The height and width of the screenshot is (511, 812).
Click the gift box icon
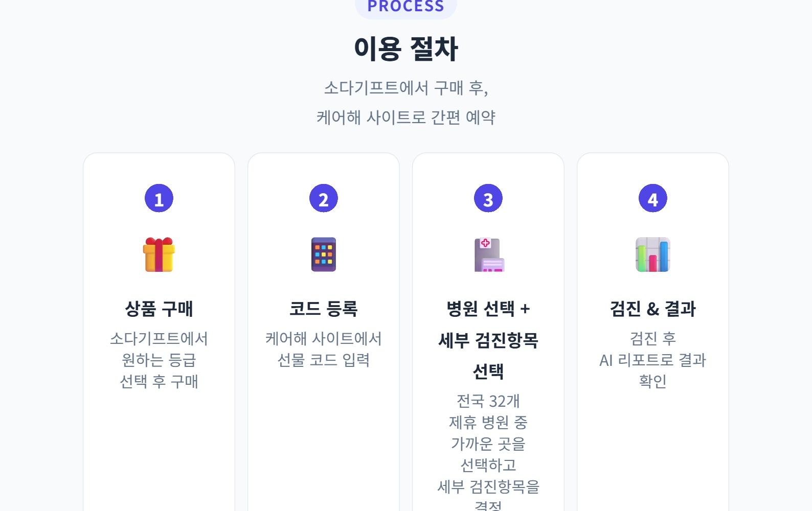[159, 254]
